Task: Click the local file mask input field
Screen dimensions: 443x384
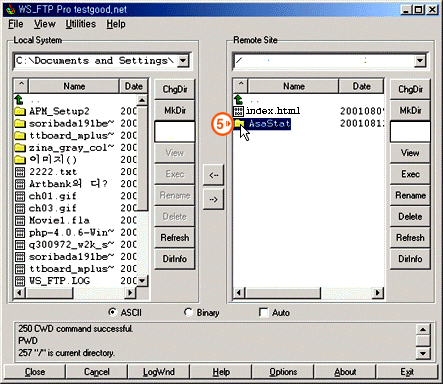Action: click(x=175, y=132)
